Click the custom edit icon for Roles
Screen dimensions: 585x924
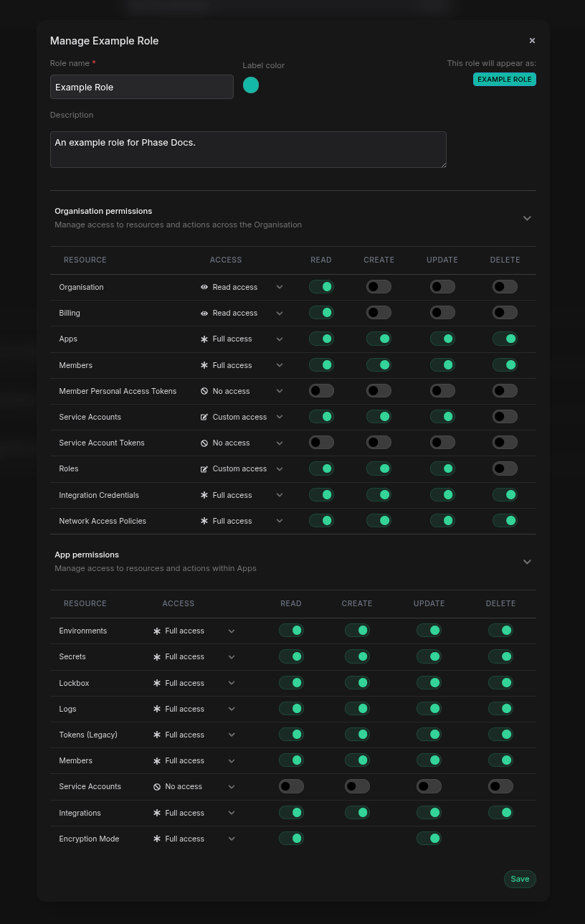(x=204, y=469)
